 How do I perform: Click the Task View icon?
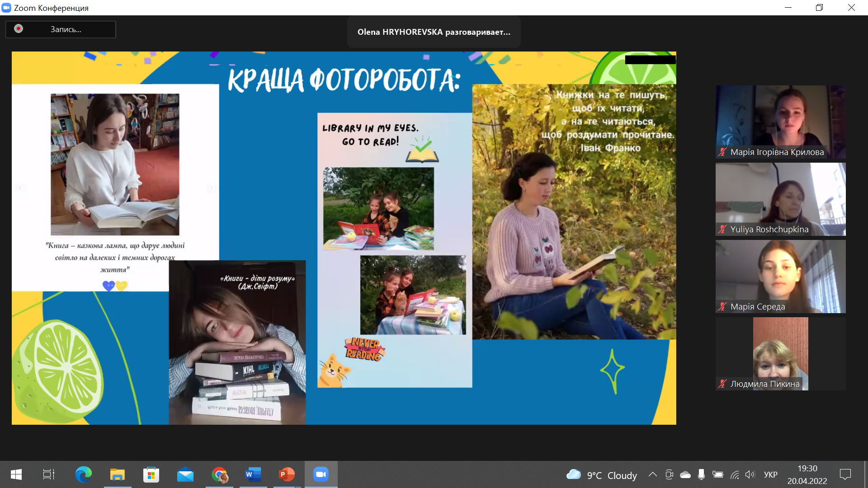(x=49, y=474)
